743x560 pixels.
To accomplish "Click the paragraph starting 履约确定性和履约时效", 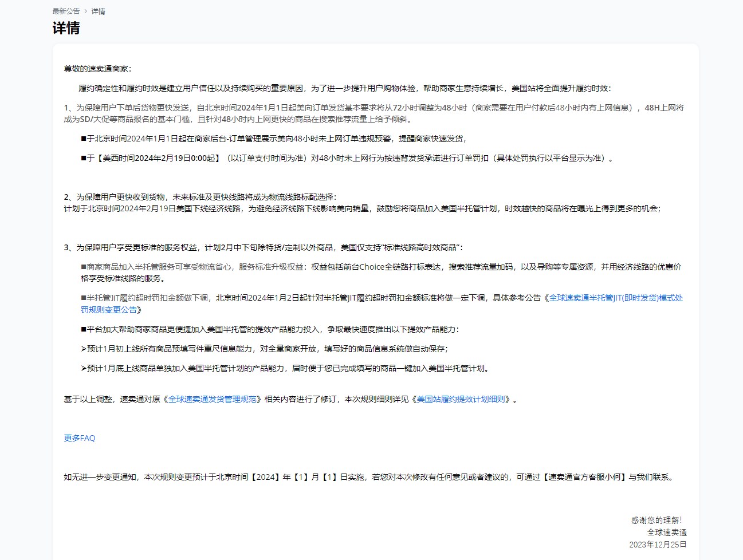I will coord(345,88).
